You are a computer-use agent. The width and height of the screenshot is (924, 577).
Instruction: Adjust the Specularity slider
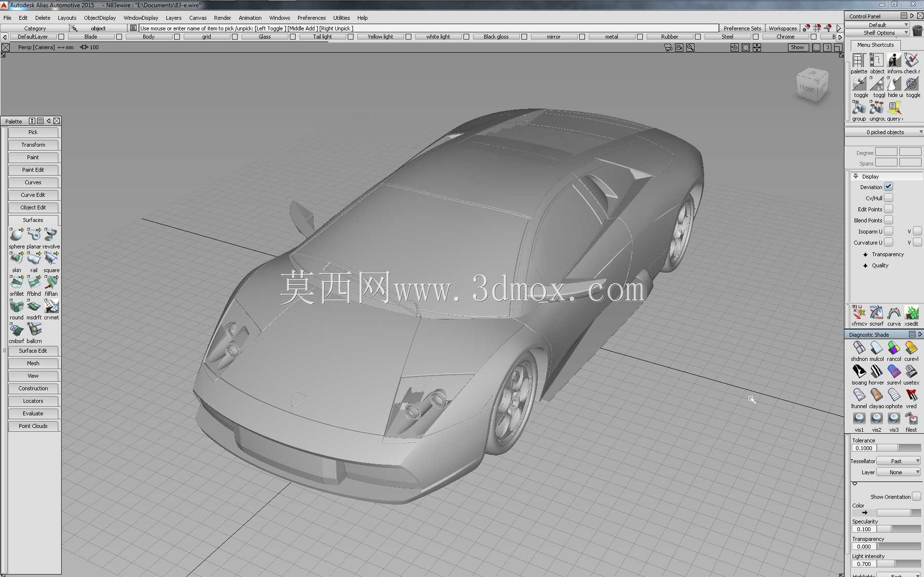[898, 529]
